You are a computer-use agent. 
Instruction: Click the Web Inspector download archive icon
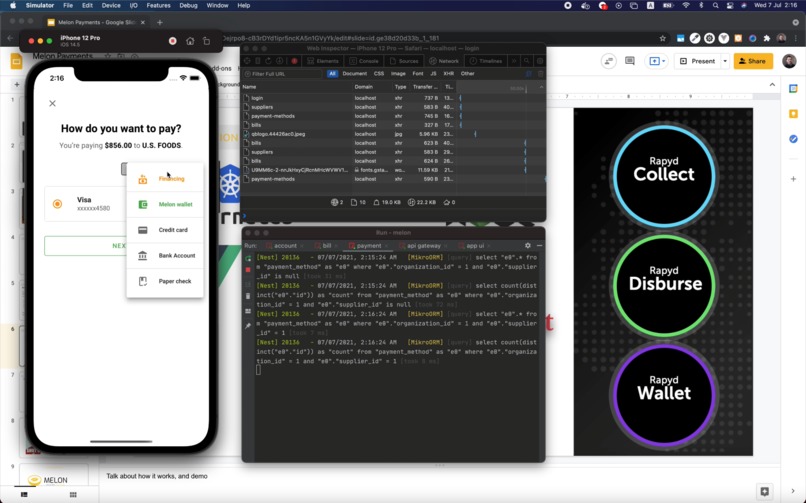pyautogui.click(x=280, y=61)
